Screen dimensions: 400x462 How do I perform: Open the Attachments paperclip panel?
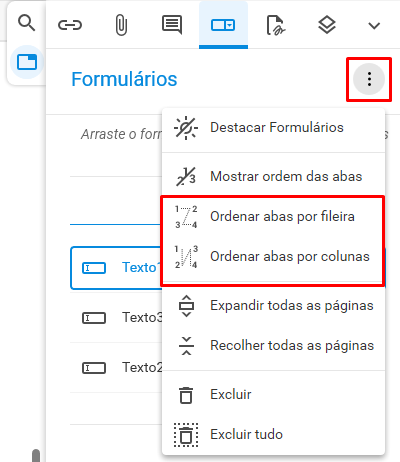(121, 25)
